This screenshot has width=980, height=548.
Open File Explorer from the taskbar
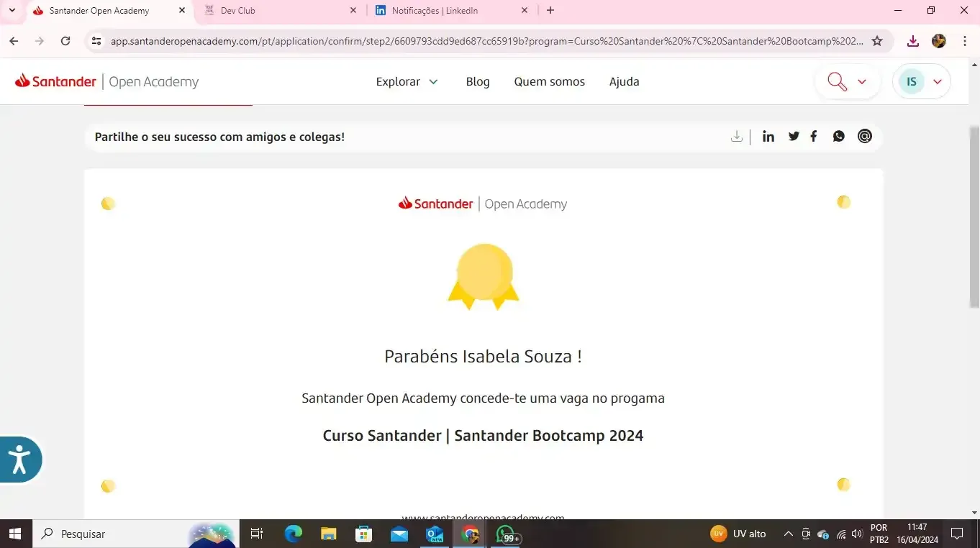(329, 534)
